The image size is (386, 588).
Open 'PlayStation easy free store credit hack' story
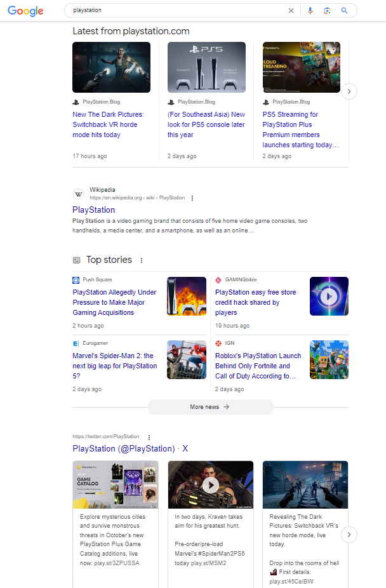click(x=256, y=302)
